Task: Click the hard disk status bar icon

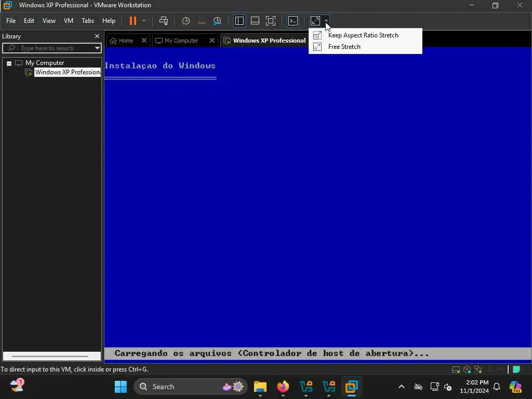Action: pos(456,369)
